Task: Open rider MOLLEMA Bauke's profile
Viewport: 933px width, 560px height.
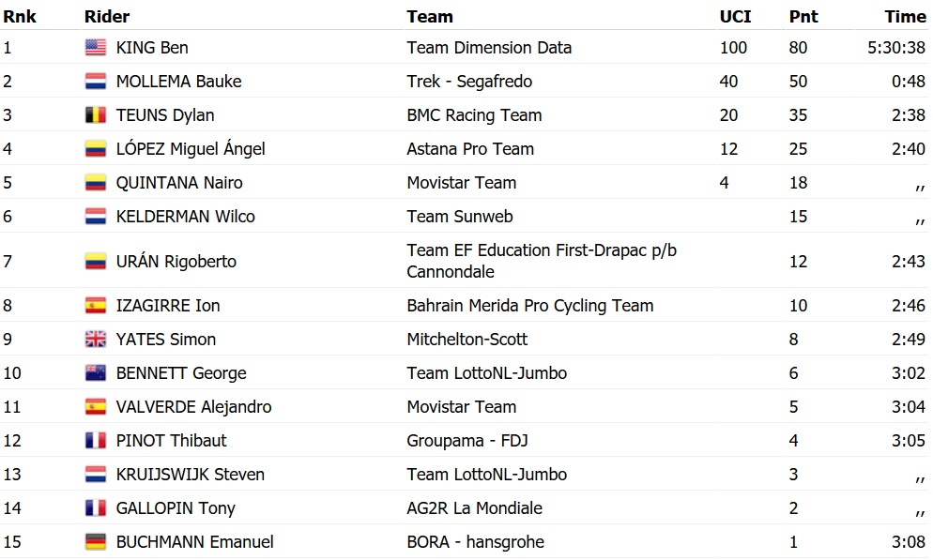Action: [178, 82]
